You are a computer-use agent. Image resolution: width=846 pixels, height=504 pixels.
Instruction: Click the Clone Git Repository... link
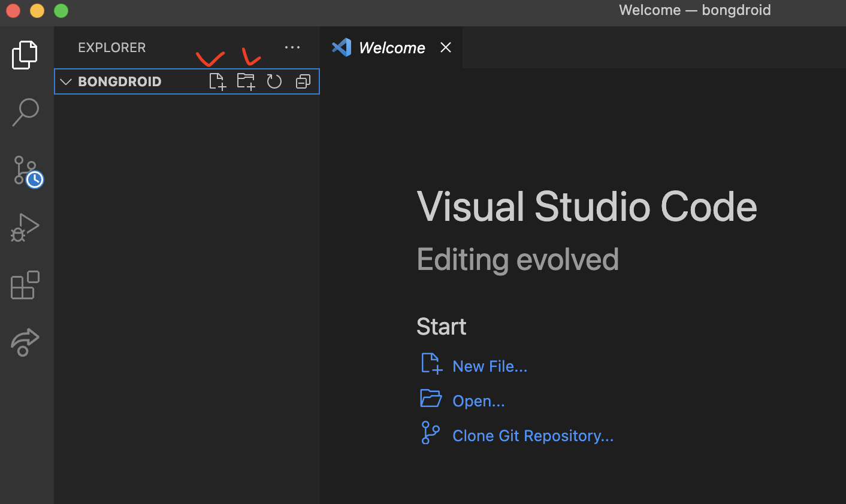tap(533, 436)
